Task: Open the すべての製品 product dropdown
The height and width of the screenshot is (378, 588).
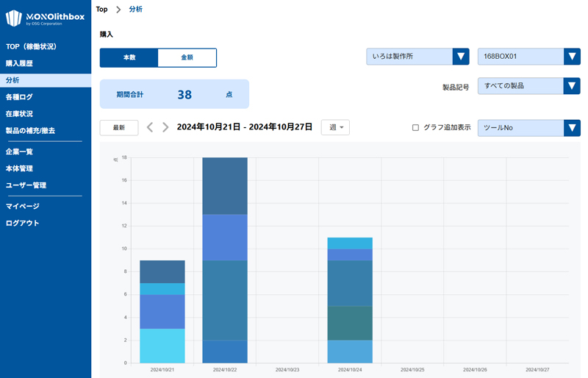Action: 528,86
